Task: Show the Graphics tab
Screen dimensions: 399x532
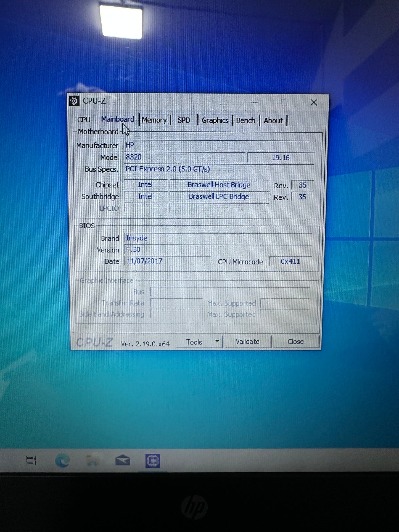Action: tap(215, 120)
